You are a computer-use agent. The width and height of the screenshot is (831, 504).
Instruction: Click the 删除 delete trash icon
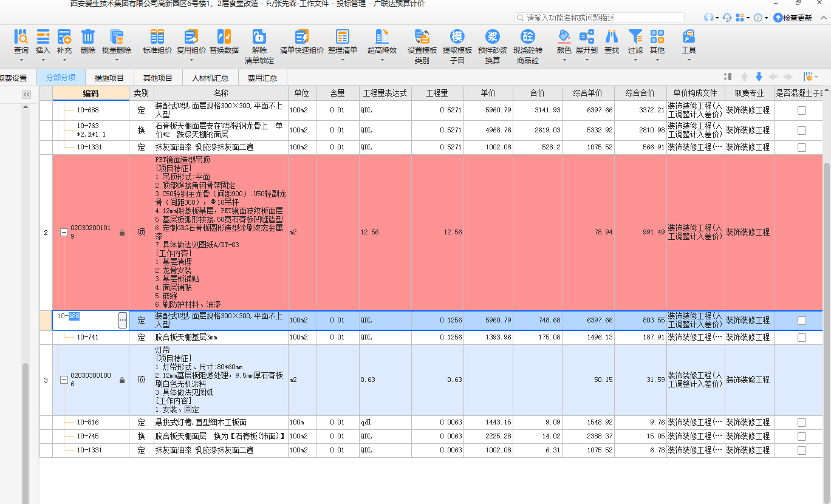88,36
